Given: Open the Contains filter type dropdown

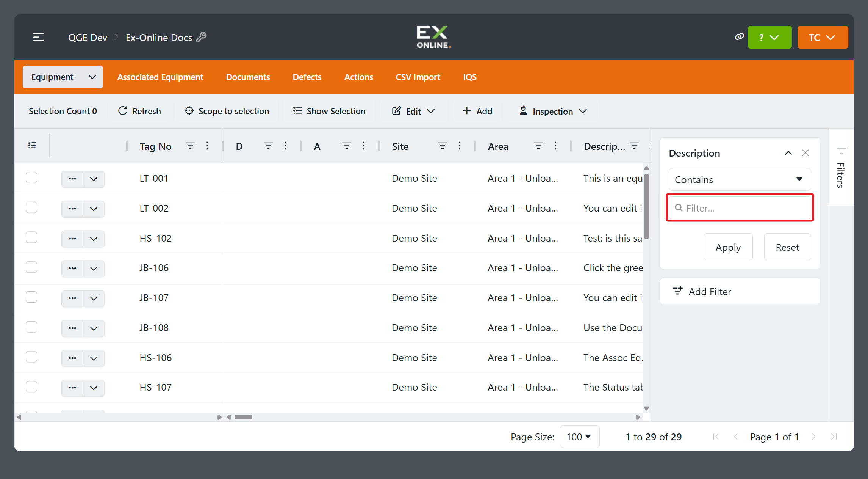Looking at the screenshot, I should tap(740, 180).
